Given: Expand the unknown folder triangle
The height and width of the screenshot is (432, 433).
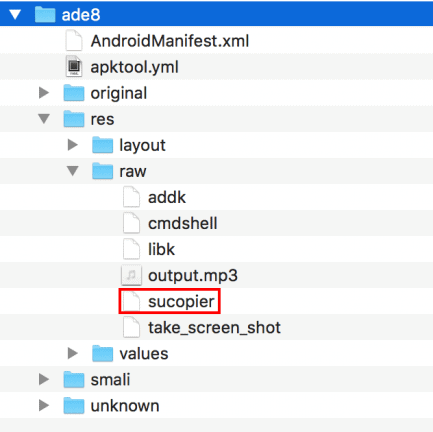Looking at the screenshot, I should [x=44, y=405].
